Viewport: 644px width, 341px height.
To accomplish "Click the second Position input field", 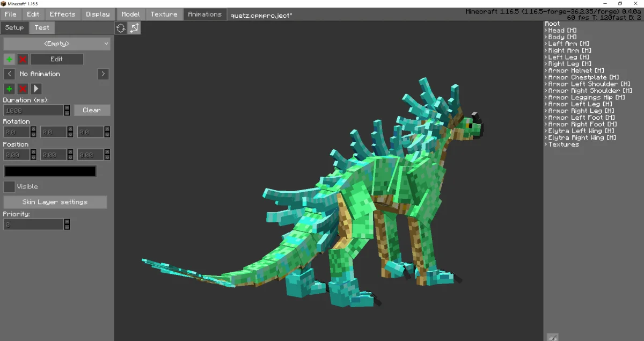I will 54,155.
